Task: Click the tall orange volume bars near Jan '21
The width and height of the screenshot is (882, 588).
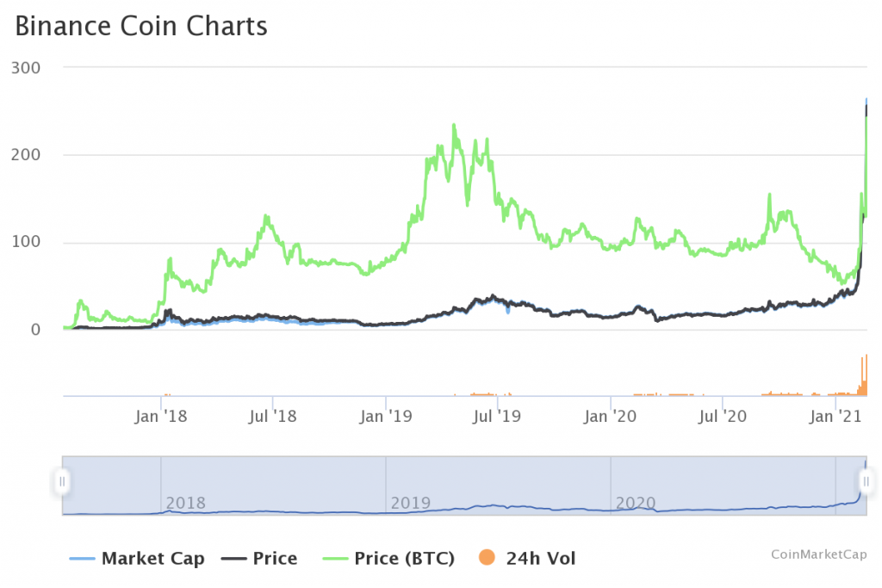Action: pyautogui.click(x=863, y=377)
